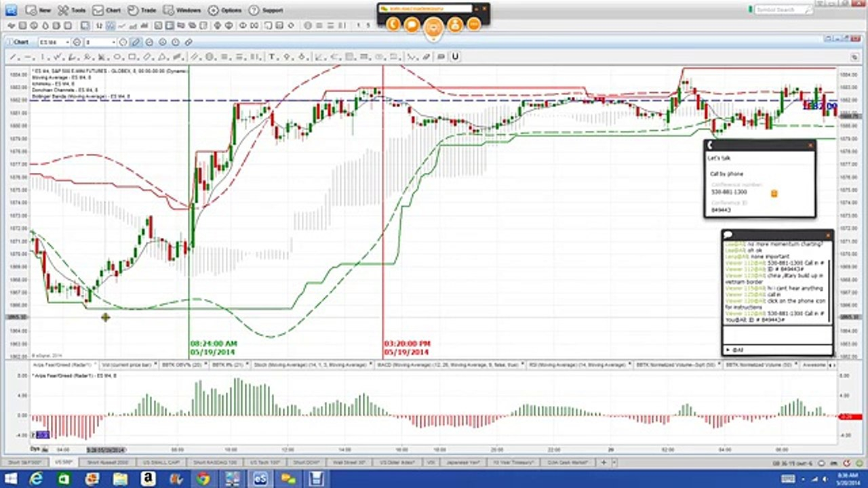868x488 pixels.
Task: Select the text tool (T) in drawing toolbar
Action: [271, 57]
